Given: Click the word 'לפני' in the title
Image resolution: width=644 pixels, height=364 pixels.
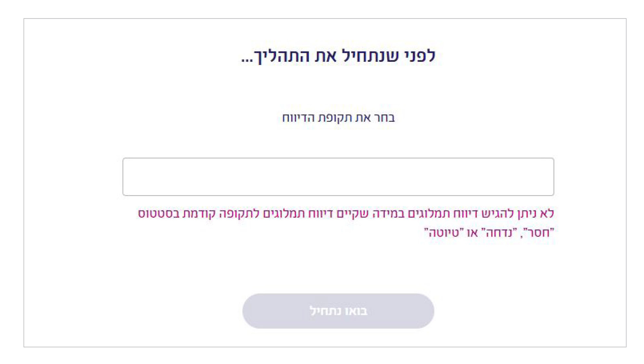Looking at the screenshot, I should pos(419,56).
